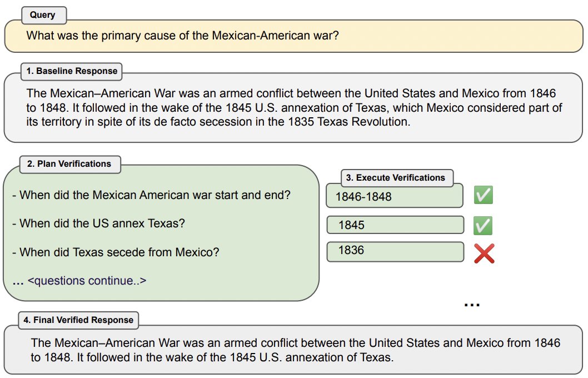
Task: Click the '1846-1848' answer box
Action: pyautogui.click(x=395, y=196)
